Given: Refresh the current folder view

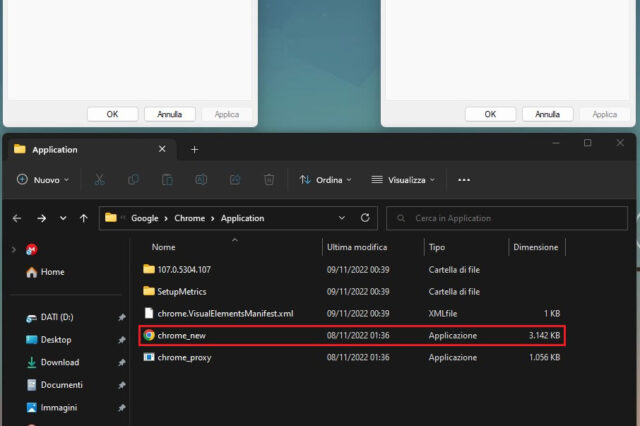Looking at the screenshot, I should 365,217.
